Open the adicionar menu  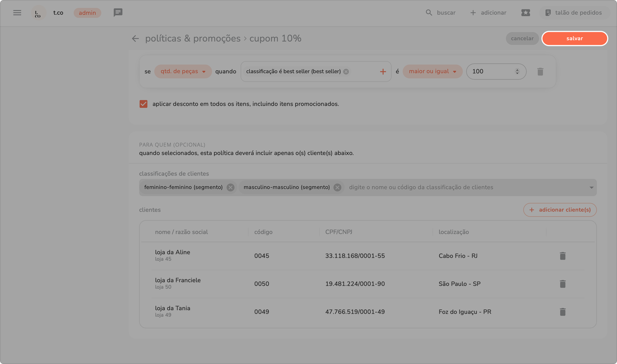point(488,13)
